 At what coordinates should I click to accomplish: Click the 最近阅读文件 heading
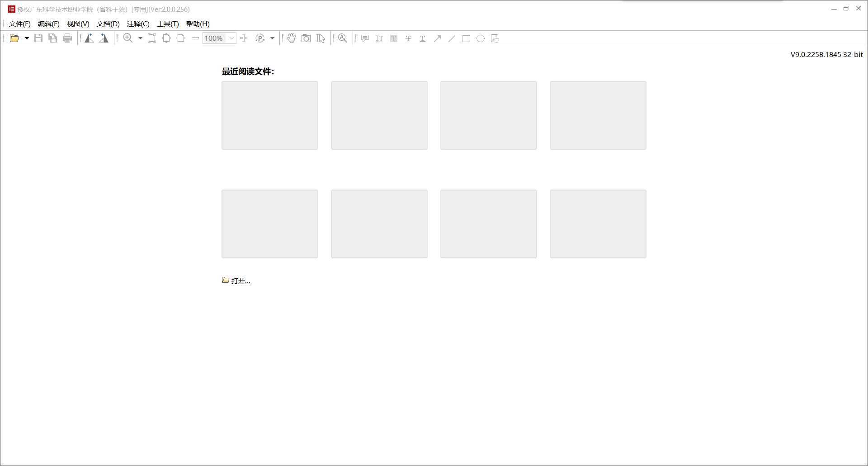pyautogui.click(x=248, y=71)
